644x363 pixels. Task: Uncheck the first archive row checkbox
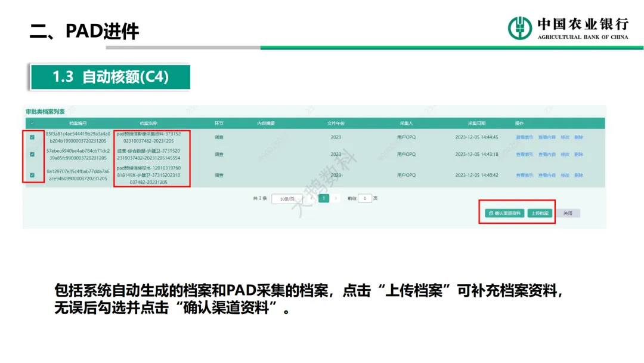tap(32, 137)
